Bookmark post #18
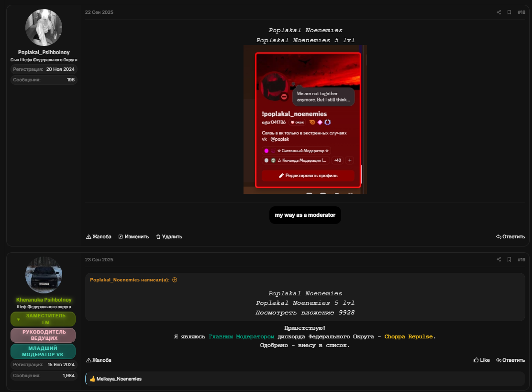The height and width of the screenshot is (392, 532). pos(509,12)
